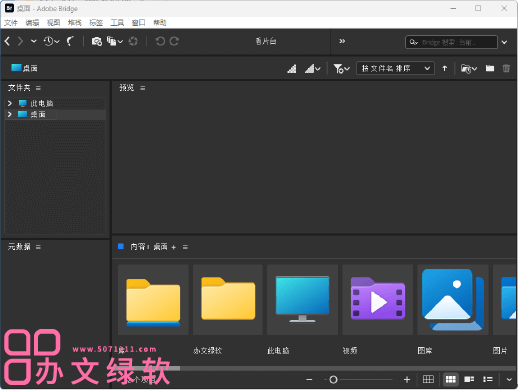Select the 视频 folder thumbnail
Viewport: 518px width, 390px height.
point(378,300)
